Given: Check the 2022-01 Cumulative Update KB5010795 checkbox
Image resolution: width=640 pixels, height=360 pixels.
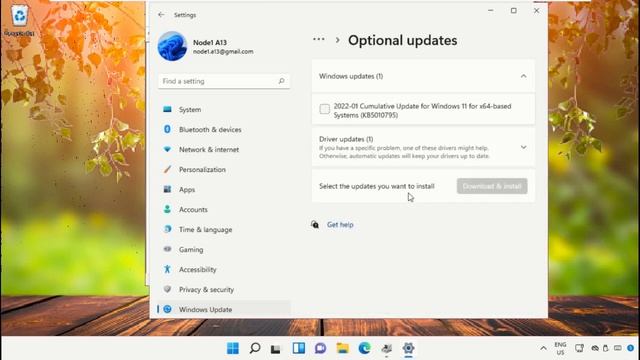Looking at the screenshot, I should 324,109.
